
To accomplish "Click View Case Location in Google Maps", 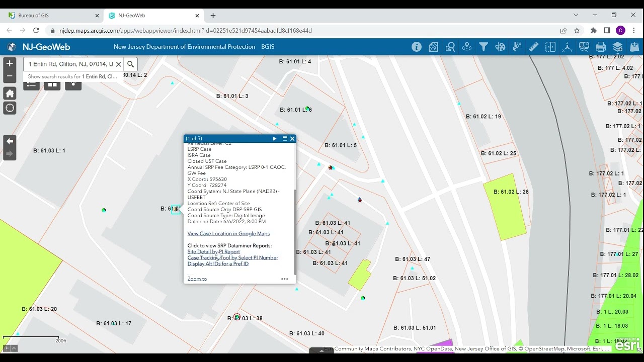I will pyautogui.click(x=228, y=233).
